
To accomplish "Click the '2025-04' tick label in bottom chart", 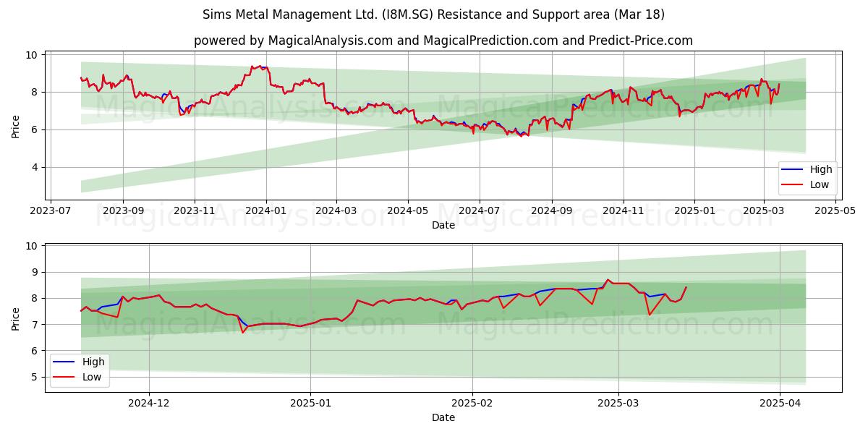I will point(781,404).
